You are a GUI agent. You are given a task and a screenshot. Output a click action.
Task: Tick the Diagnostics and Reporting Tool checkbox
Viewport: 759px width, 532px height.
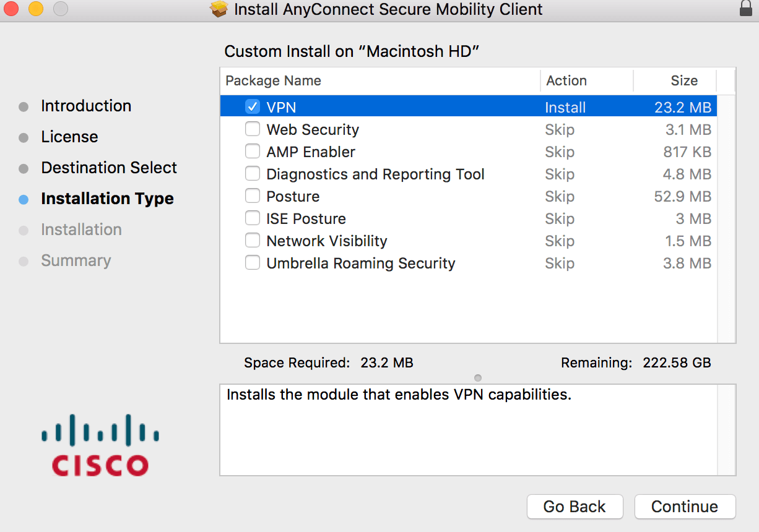click(x=253, y=174)
